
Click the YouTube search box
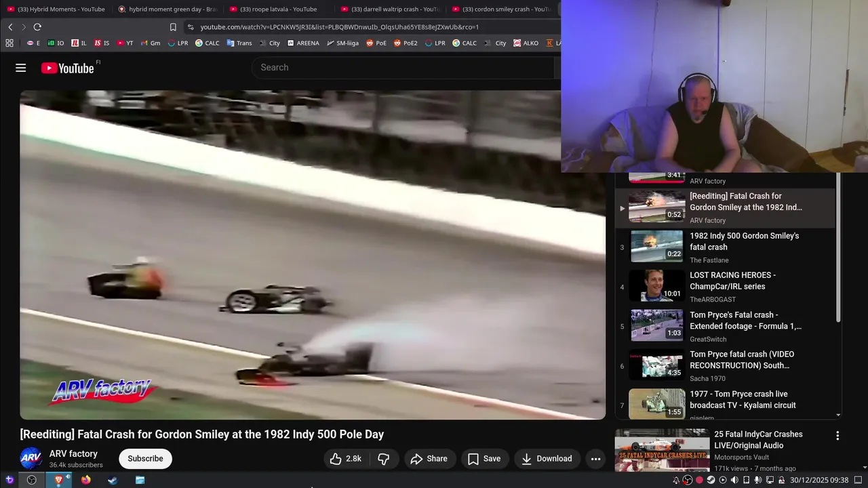[403, 68]
